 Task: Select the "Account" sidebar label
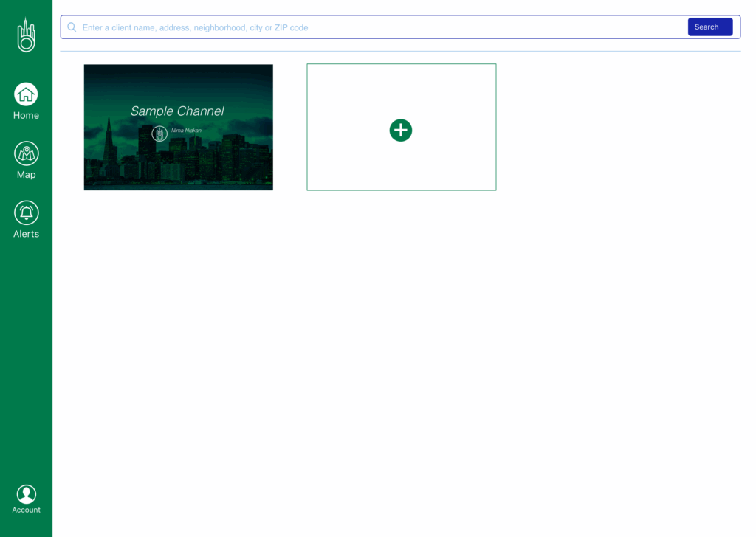(26, 510)
